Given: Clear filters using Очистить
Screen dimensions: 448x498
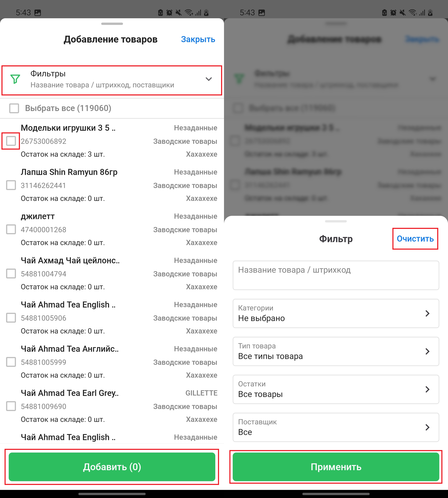Looking at the screenshot, I should pos(415,239).
